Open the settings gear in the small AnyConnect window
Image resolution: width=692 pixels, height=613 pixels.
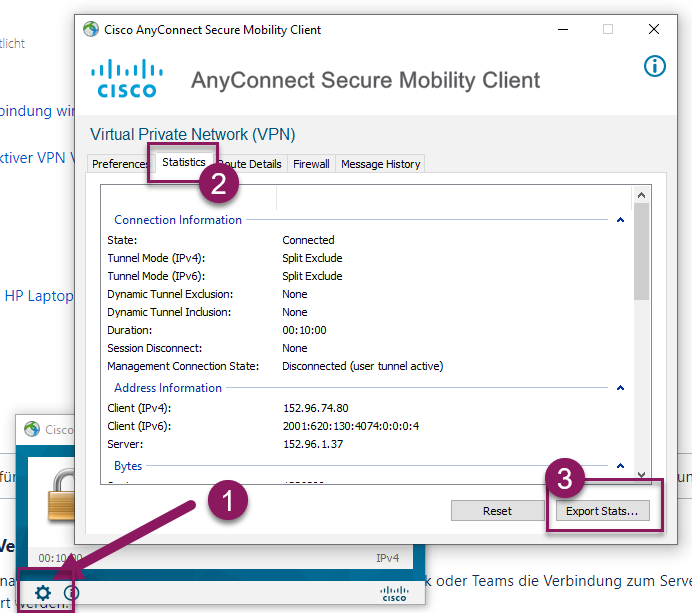(x=43, y=593)
